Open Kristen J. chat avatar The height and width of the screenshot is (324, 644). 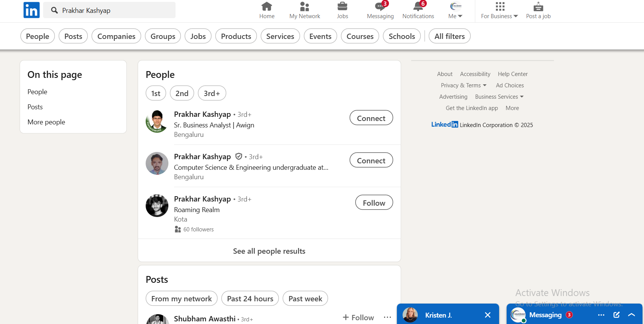pos(410,315)
